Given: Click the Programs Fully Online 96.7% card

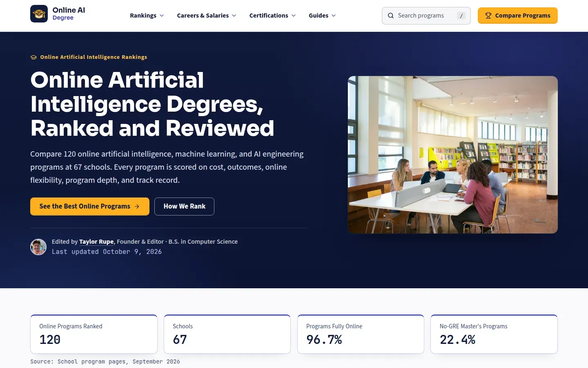Looking at the screenshot, I should pos(361,334).
